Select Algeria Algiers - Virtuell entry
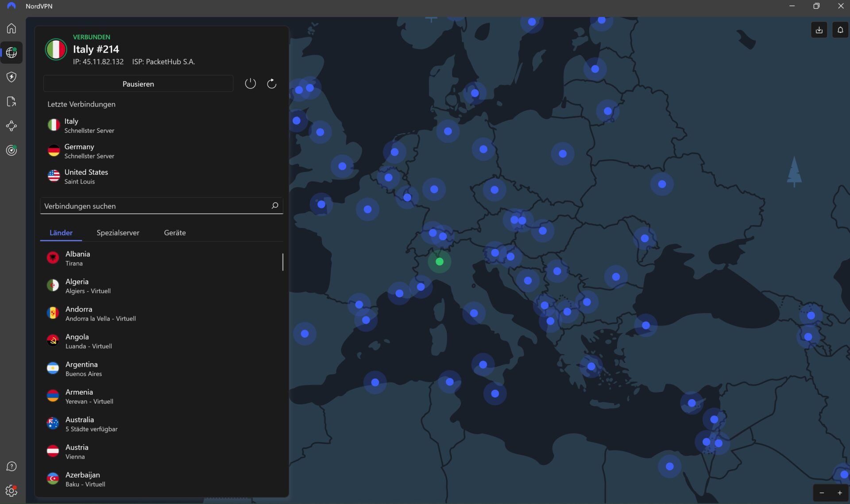Viewport: 850px width, 504px height. click(162, 286)
